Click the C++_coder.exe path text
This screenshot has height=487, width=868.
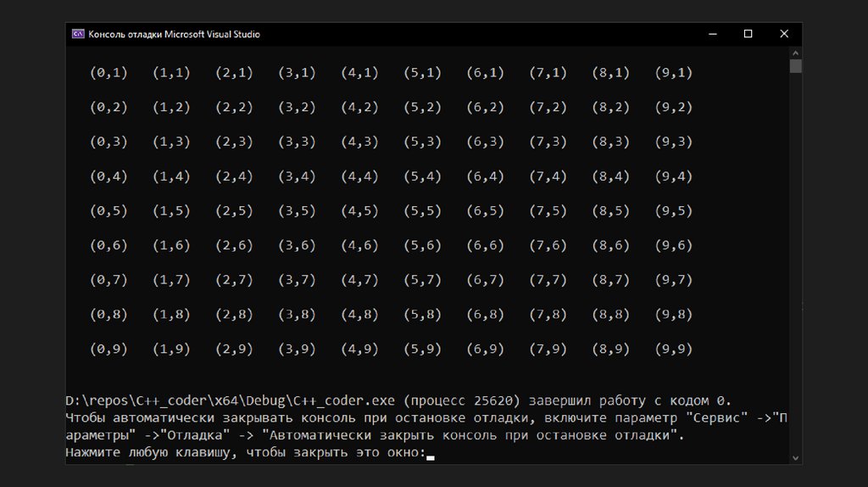click(230, 400)
